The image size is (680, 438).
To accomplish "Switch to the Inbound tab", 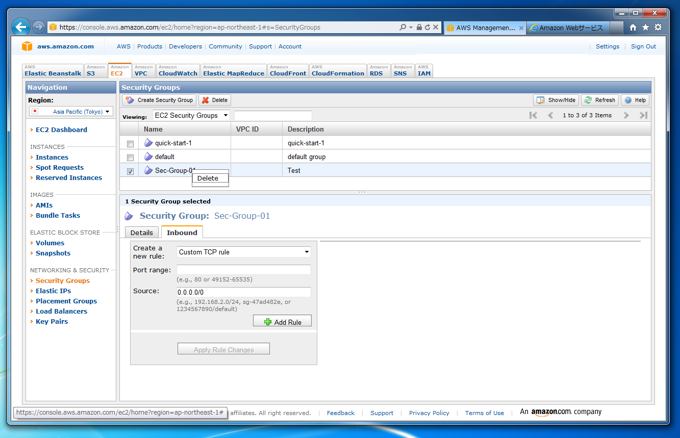I will click(182, 232).
